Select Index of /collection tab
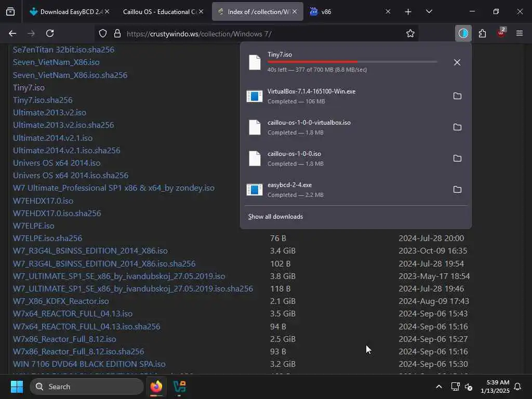Screen dimensions: 532x399 pos(258,12)
